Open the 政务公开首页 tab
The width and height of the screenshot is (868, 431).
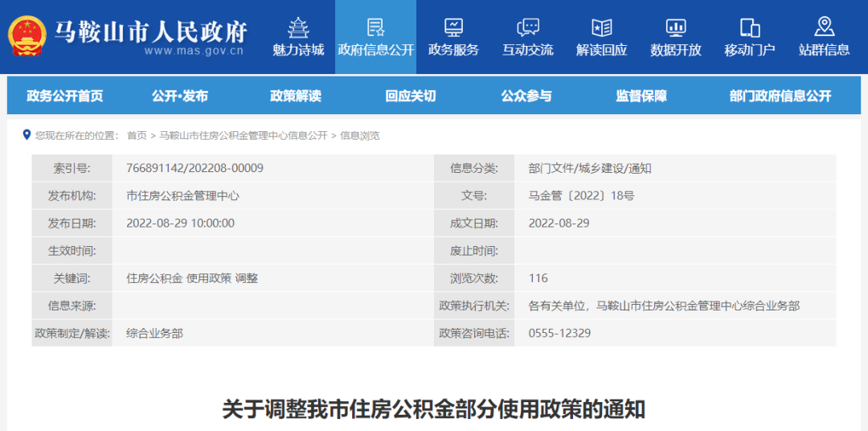(65, 96)
